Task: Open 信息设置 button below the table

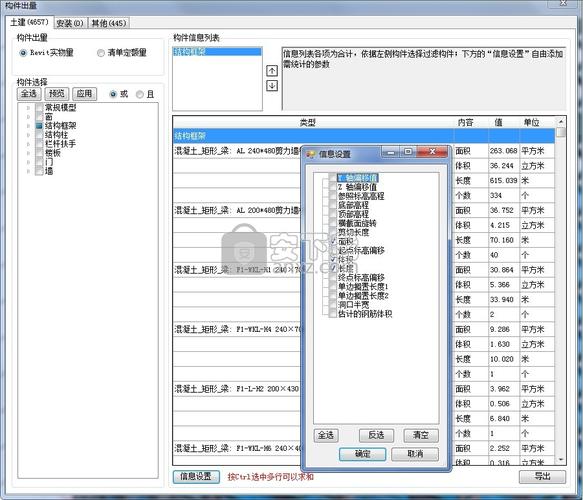Action: 196,477
